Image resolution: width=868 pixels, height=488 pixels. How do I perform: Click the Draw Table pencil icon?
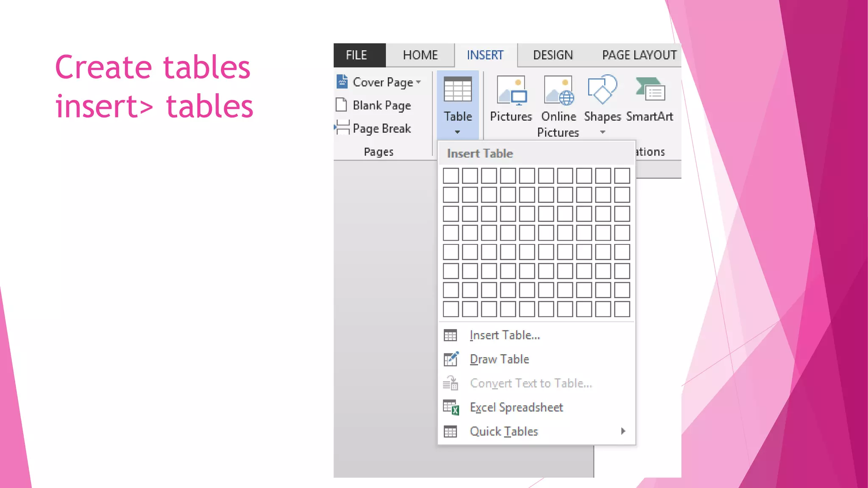(451, 359)
